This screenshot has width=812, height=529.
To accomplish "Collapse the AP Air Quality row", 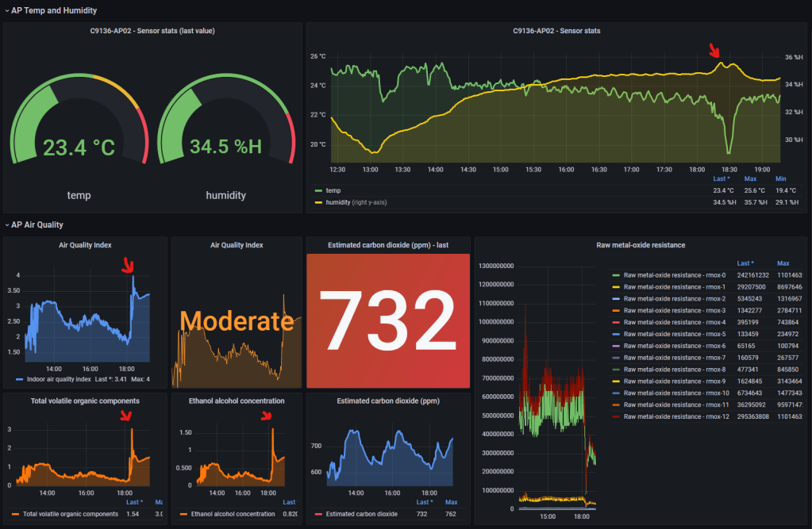I will [x=37, y=224].
